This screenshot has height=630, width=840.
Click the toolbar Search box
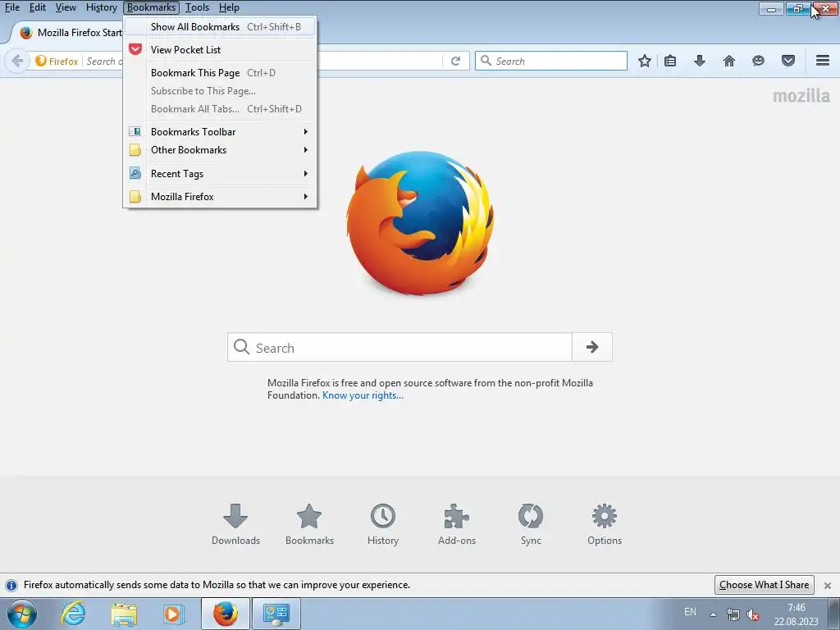(551, 61)
